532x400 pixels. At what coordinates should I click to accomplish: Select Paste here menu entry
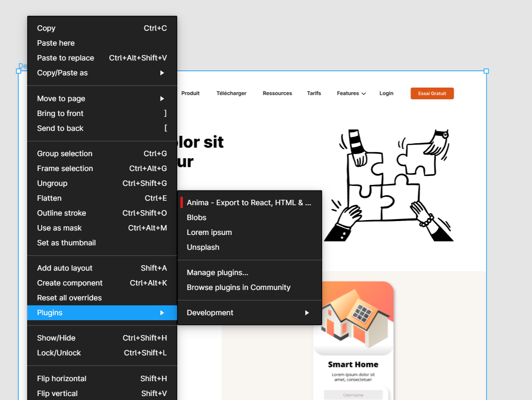point(102,43)
